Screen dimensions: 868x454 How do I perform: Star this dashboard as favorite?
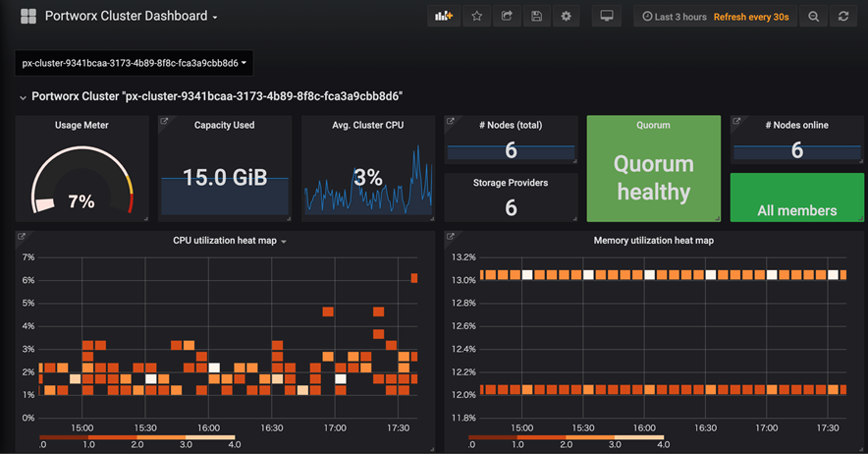tap(476, 16)
